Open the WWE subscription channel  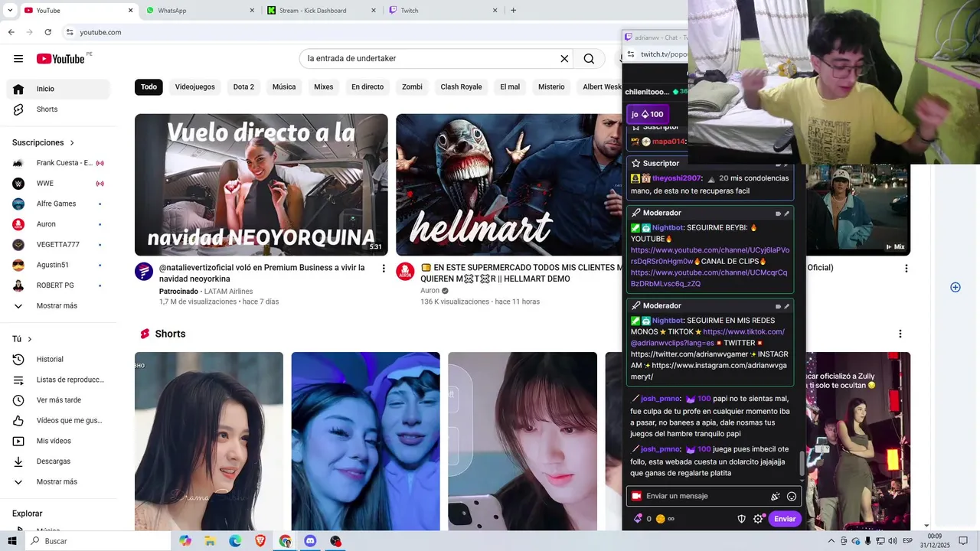58,184
